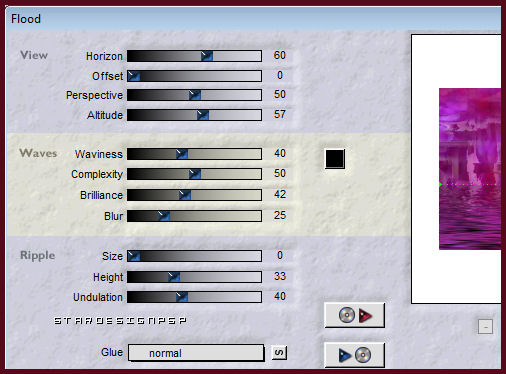
Task: Click the minus zoom-out button under preview
Action: coord(485,327)
